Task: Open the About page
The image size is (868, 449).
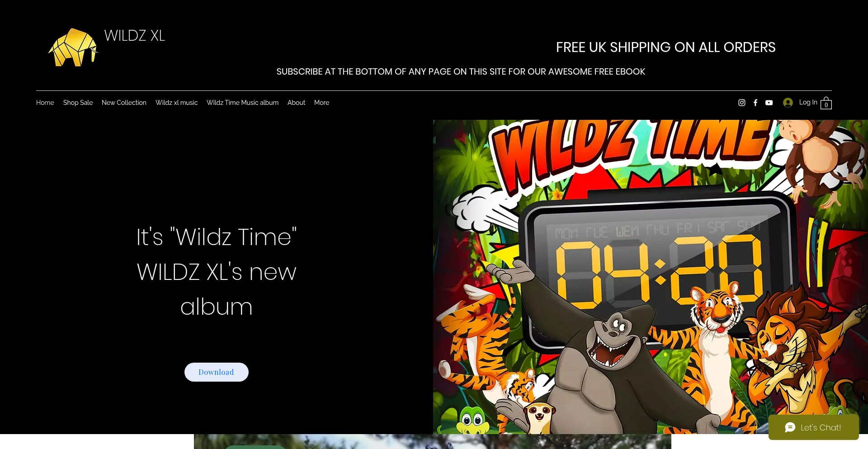Action: (296, 103)
